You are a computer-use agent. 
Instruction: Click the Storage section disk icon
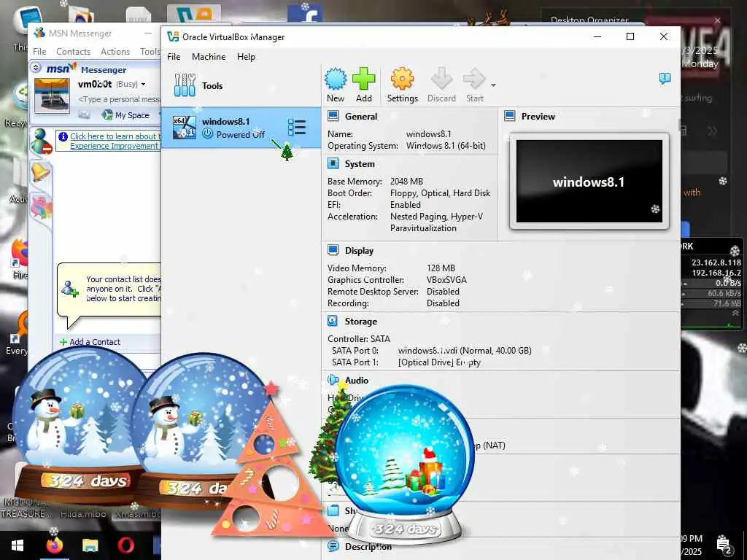(x=333, y=322)
